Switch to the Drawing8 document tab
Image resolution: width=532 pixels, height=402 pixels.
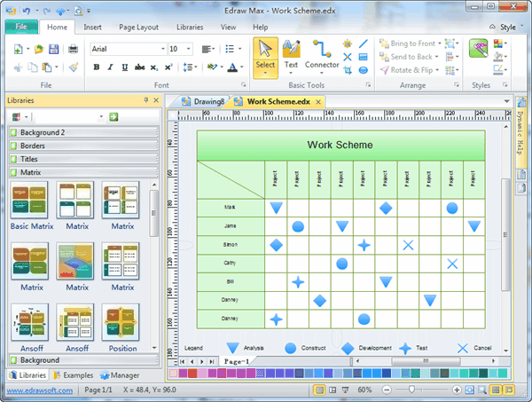(x=203, y=101)
